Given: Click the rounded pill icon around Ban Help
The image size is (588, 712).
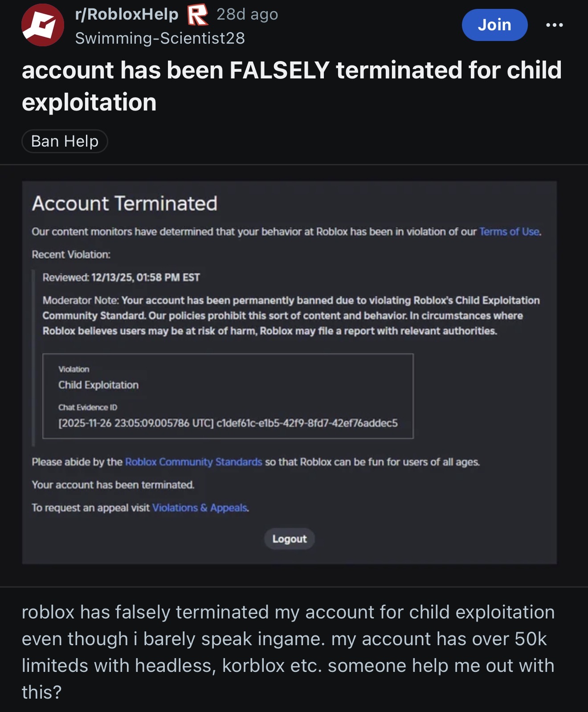Looking at the screenshot, I should [65, 141].
